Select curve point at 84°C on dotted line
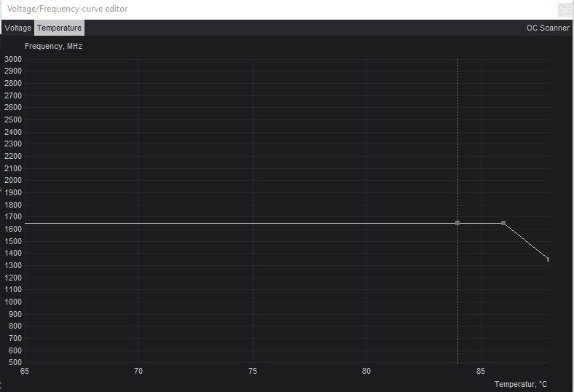Image resolution: width=574 pixels, height=392 pixels. coord(457,223)
